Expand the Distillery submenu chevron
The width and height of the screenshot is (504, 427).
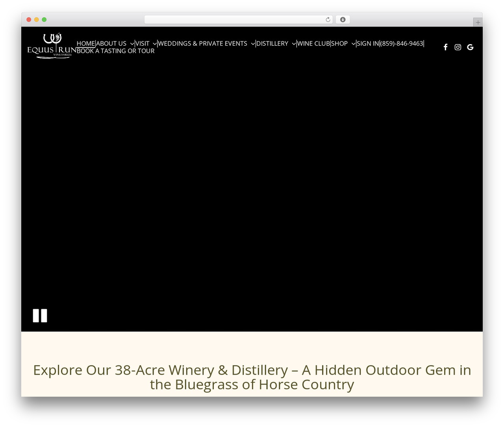(x=294, y=44)
